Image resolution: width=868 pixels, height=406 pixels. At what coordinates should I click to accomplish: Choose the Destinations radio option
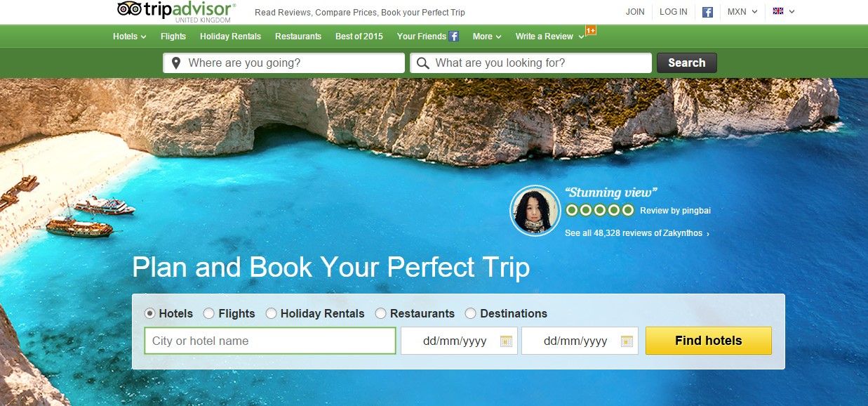[x=470, y=313]
